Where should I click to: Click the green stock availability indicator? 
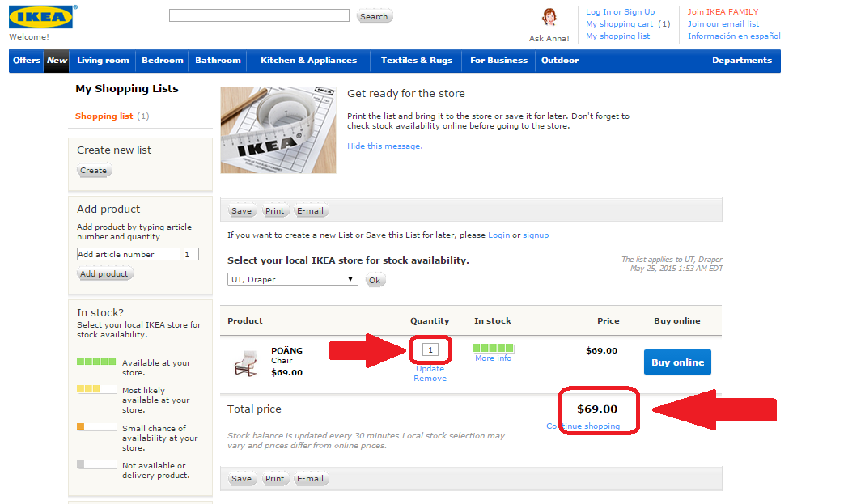492,346
